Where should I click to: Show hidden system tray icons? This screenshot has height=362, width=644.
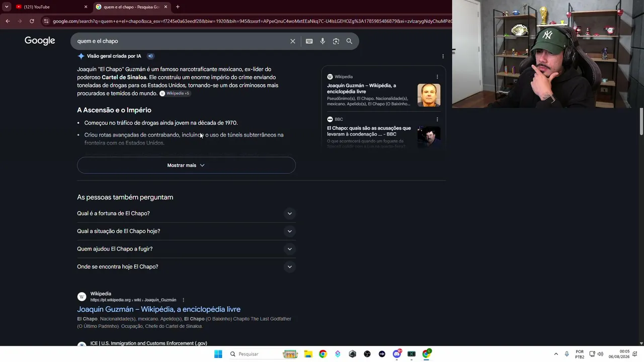click(x=556, y=354)
